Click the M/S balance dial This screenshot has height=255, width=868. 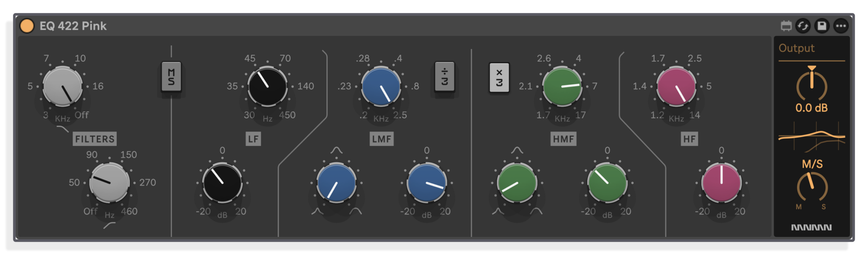click(x=812, y=187)
